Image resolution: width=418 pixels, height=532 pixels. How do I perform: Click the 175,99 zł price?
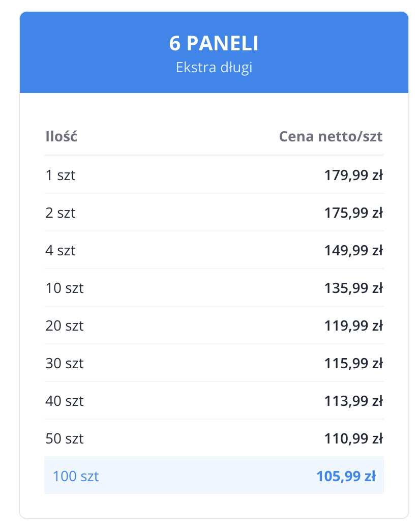[353, 213]
